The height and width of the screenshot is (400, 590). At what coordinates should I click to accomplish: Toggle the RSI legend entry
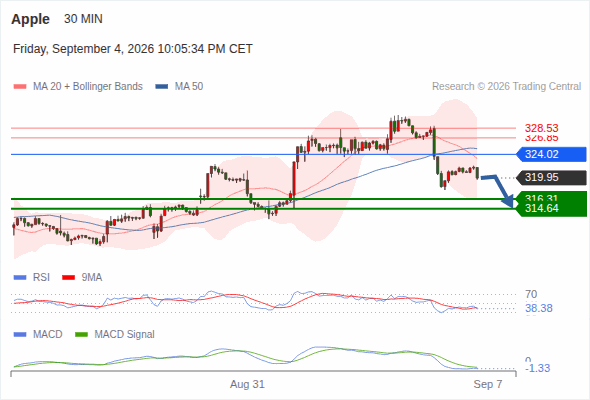pos(32,277)
